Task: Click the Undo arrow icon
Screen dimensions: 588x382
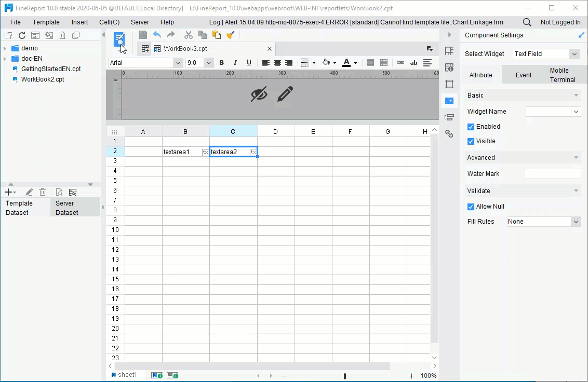Action: tap(156, 35)
